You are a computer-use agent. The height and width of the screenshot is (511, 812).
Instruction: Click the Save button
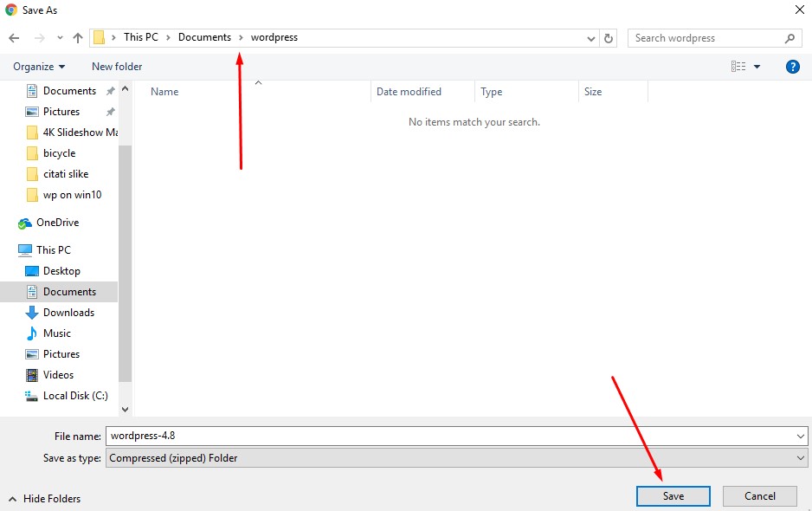(x=673, y=496)
